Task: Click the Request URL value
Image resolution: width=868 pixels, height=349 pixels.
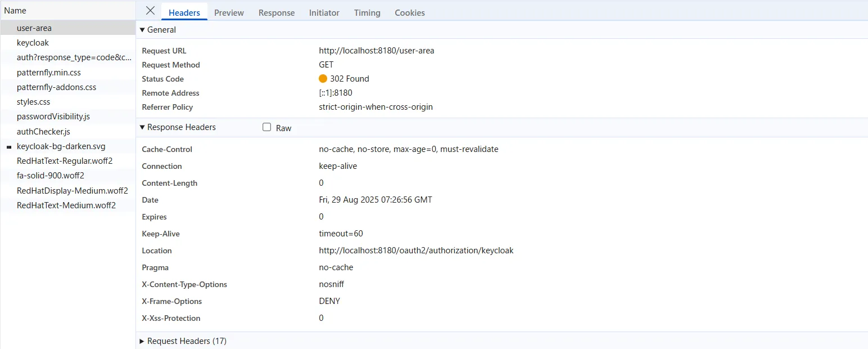Action: 376,51
